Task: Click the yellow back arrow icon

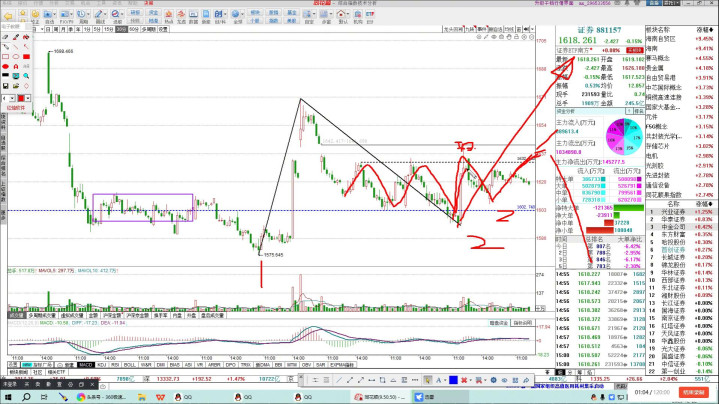Action: 8,16
